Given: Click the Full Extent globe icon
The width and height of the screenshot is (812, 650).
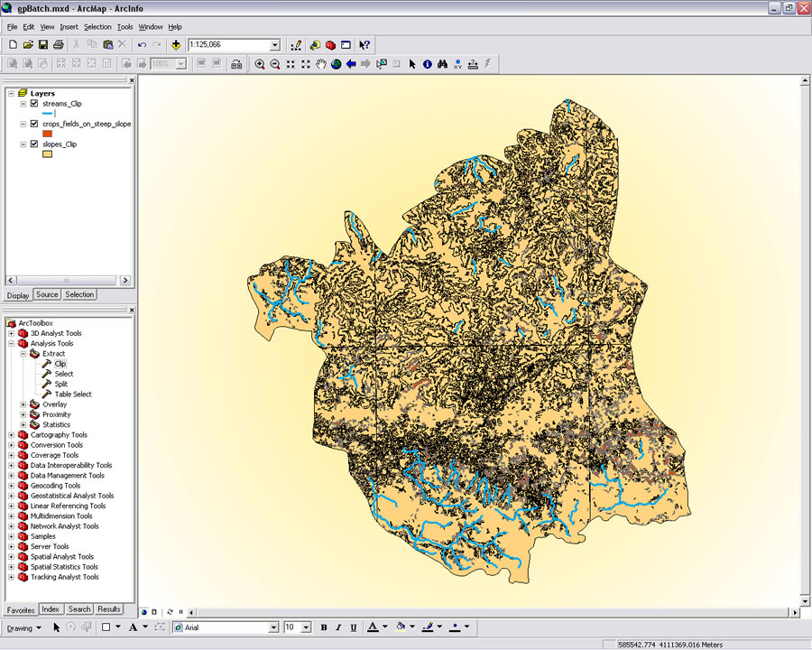Looking at the screenshot, I should 336,64.
